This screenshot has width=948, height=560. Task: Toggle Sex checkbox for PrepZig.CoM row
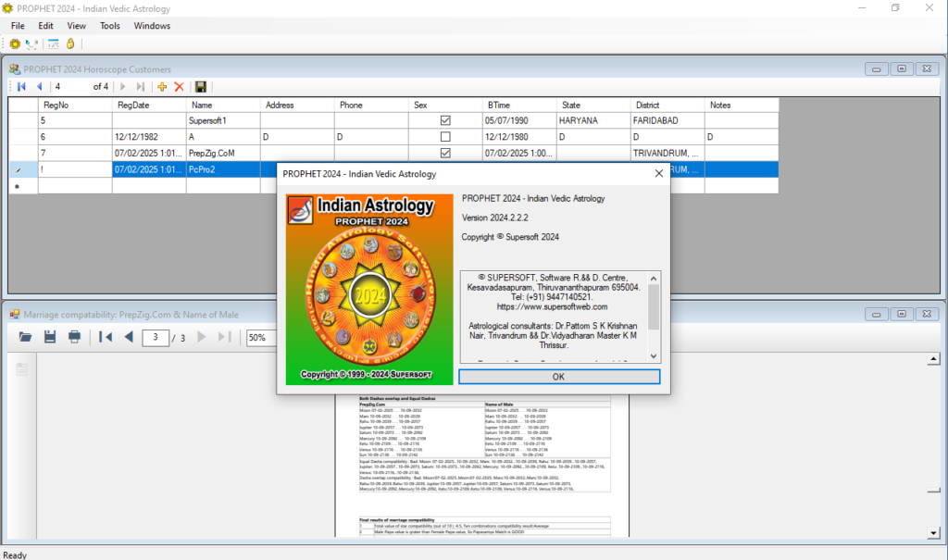[x=445, y=153]
